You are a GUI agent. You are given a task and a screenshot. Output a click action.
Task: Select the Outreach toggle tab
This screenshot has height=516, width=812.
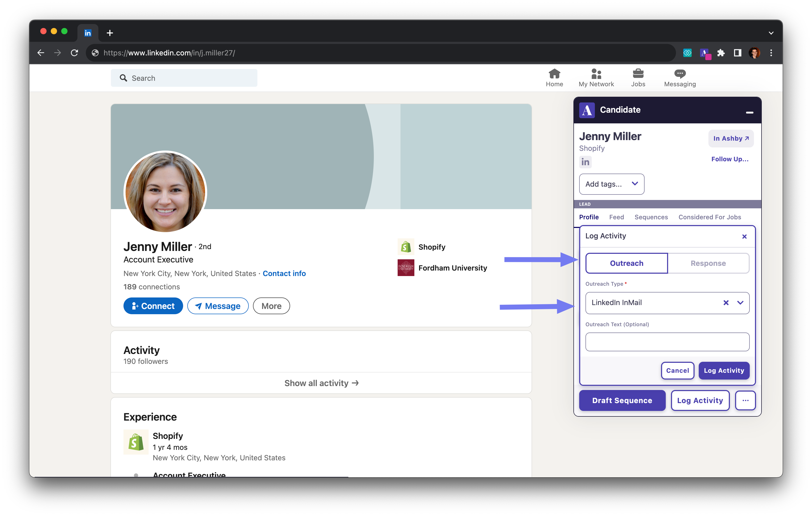coord(626,262)
